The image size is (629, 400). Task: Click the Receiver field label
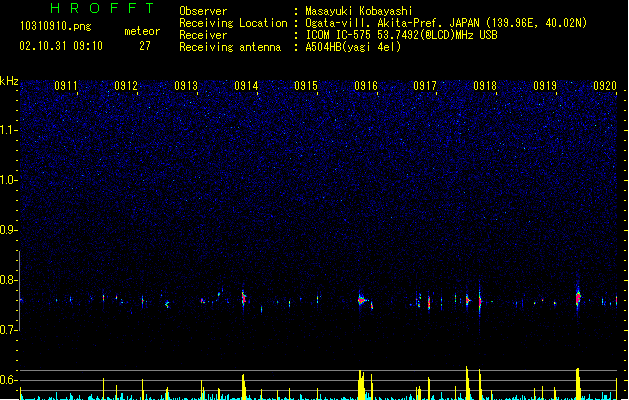203,35
